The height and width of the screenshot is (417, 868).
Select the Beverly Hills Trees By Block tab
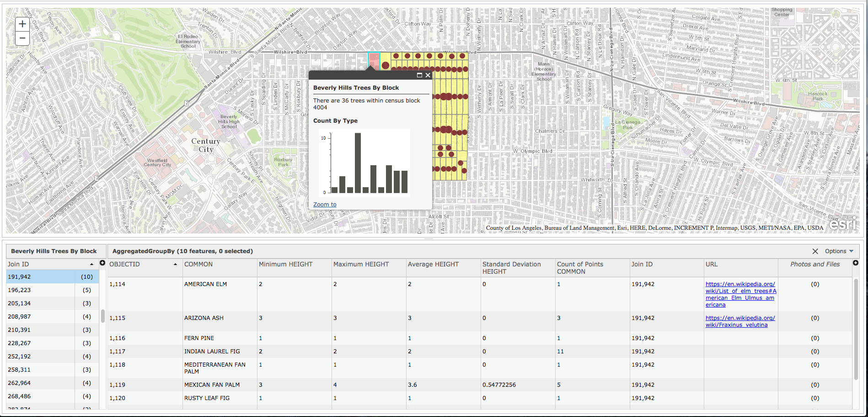tap(54, 251)
